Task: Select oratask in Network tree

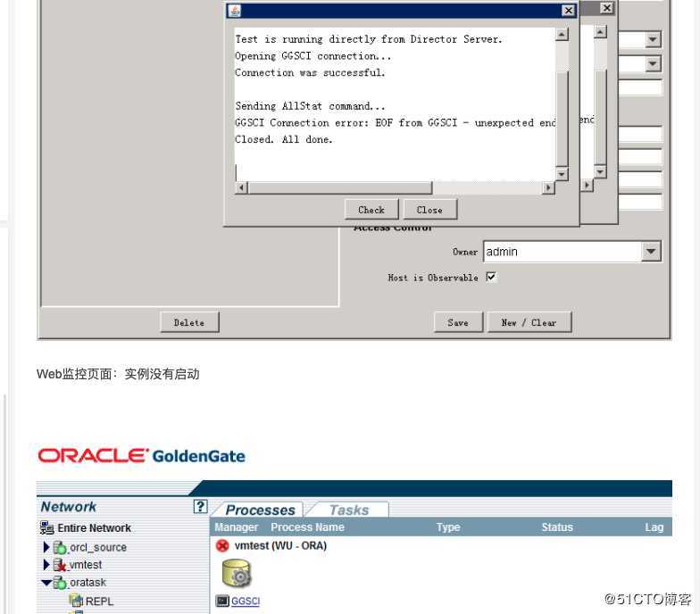Action: (87, 582)
